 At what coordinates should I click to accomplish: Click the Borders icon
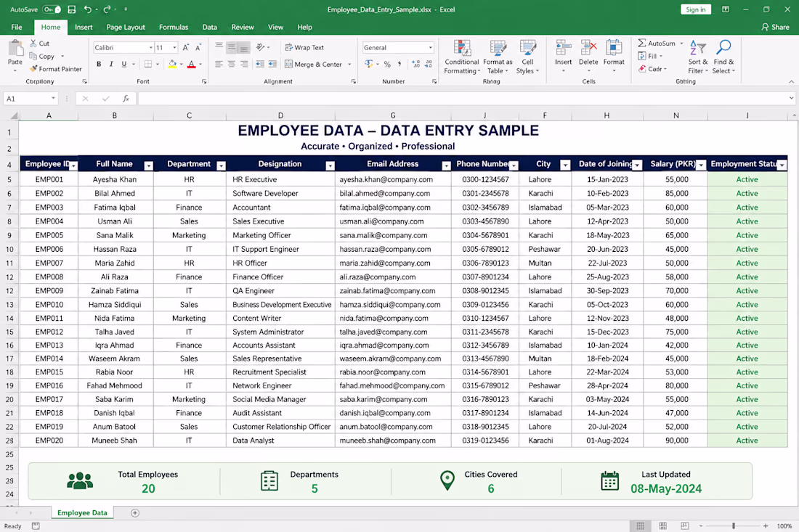[147, 64]
